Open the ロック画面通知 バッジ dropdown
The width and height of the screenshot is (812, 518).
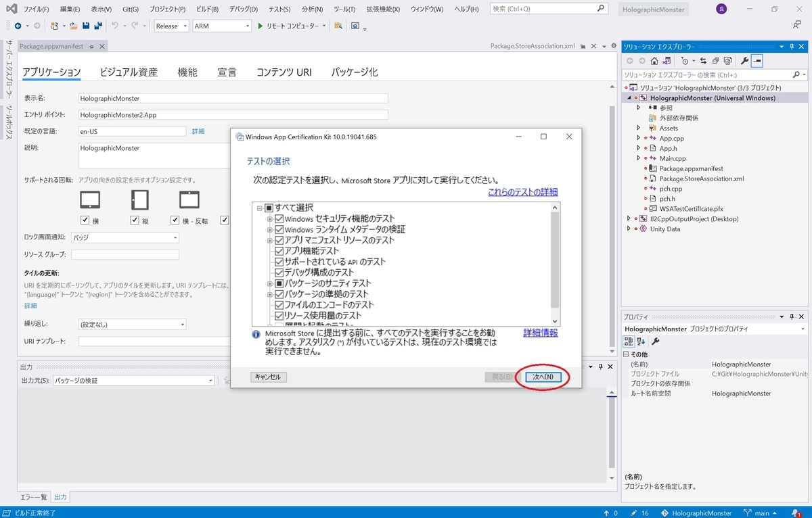tap(125, 237)
